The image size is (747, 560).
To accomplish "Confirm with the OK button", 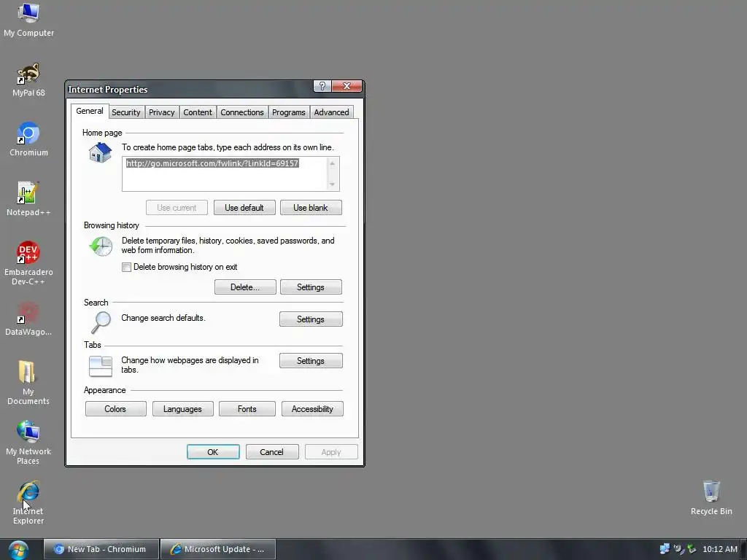I will [x=213, y=452].
